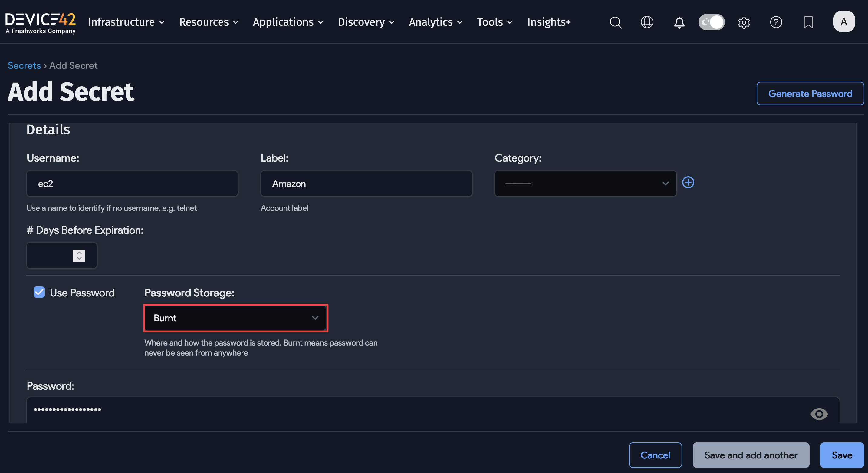Expand the Infrastructure menu
Viewport: 868px width, 473px height.
(x=126, y=22)
